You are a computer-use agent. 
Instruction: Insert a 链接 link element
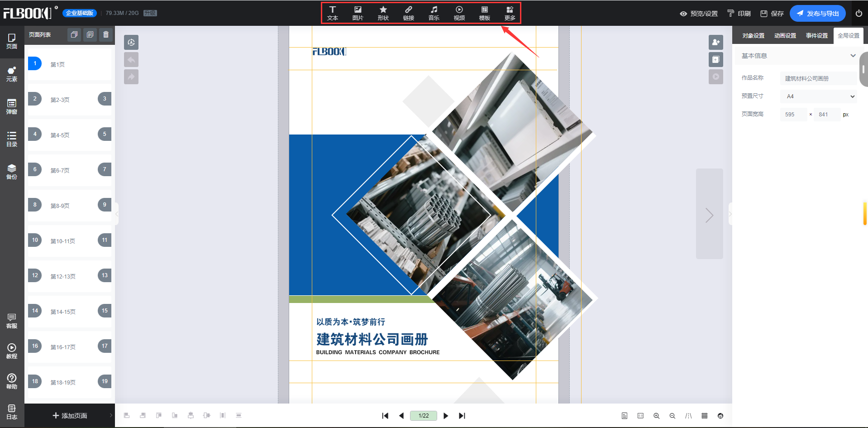click(x=408, y=13)
